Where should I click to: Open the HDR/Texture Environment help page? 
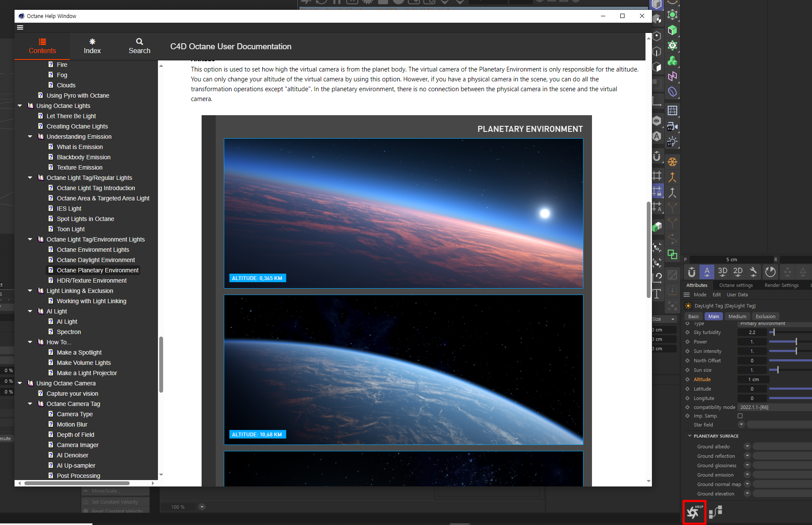[x=92, y=280]
